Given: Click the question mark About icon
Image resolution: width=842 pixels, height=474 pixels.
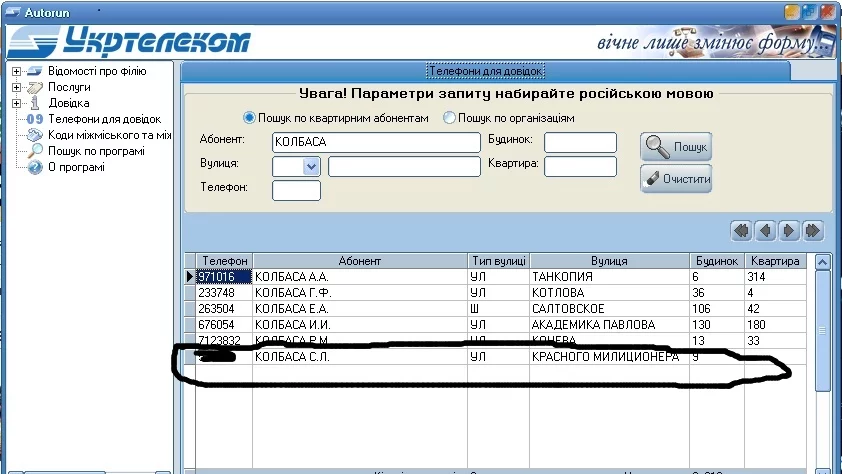Looking at the screenshot, I should point(35,167).
